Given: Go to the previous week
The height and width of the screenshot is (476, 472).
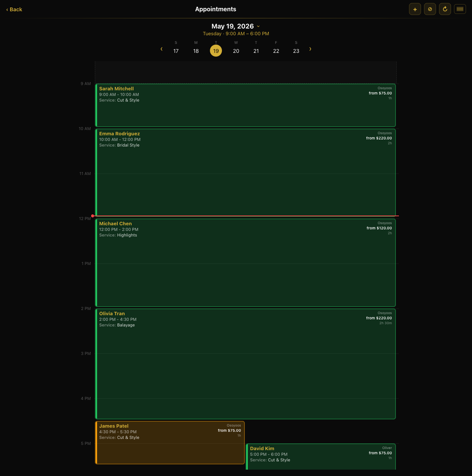Looking at the screenshot, I should [x=162, y=49].
